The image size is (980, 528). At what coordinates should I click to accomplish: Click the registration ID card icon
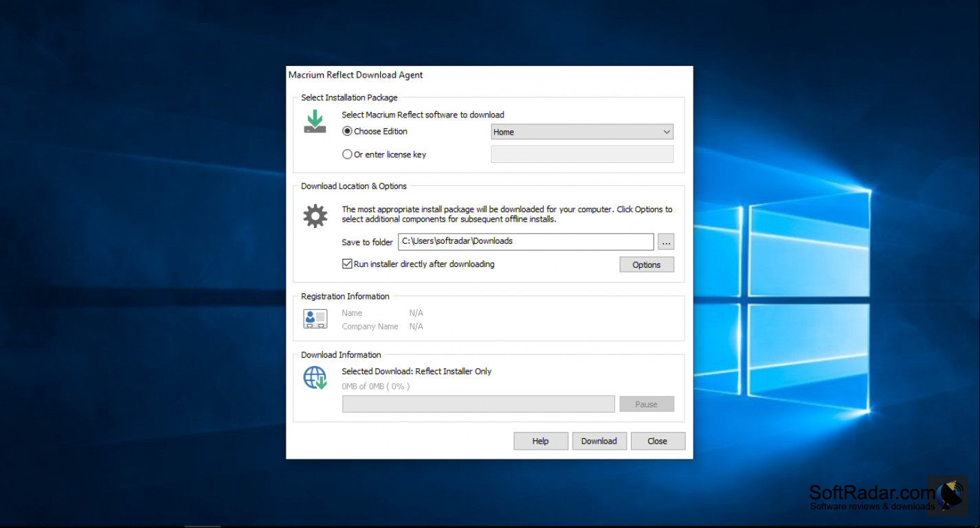[315, 319]
